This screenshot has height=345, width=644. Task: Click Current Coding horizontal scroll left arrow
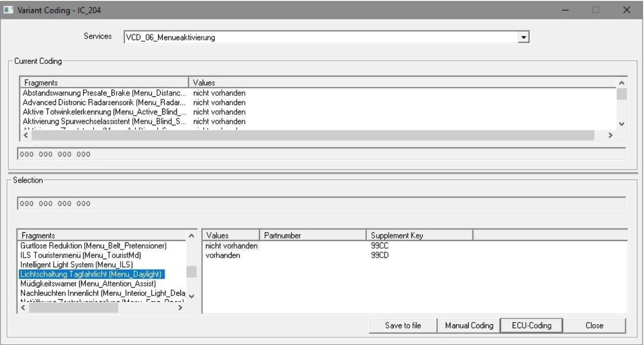[26, 135]
